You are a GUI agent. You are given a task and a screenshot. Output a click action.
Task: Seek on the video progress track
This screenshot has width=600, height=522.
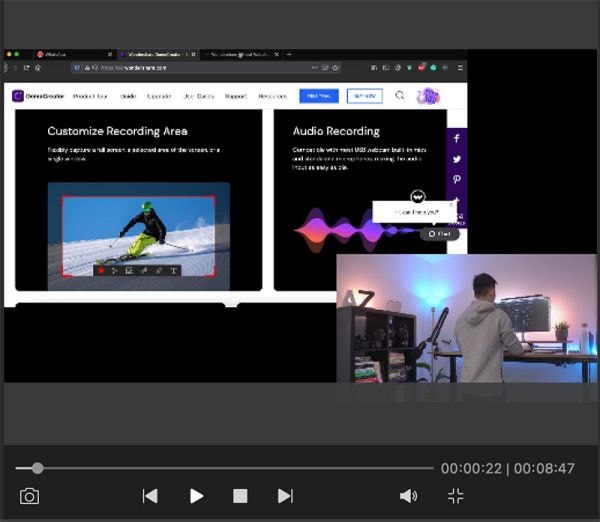point(224,468)
